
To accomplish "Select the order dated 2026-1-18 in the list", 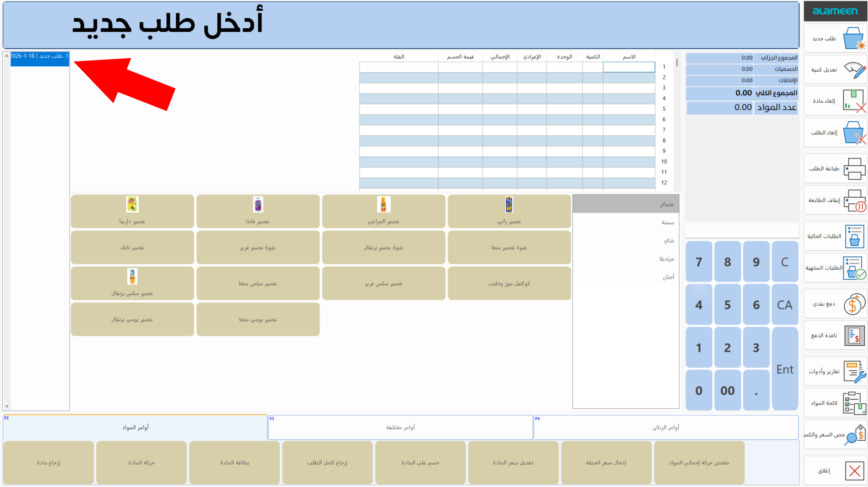I will click(x=39, y=59).
